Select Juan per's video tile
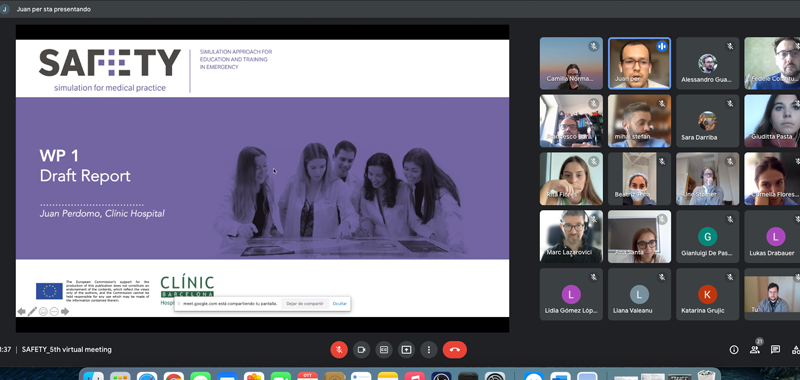 point(639,63)
